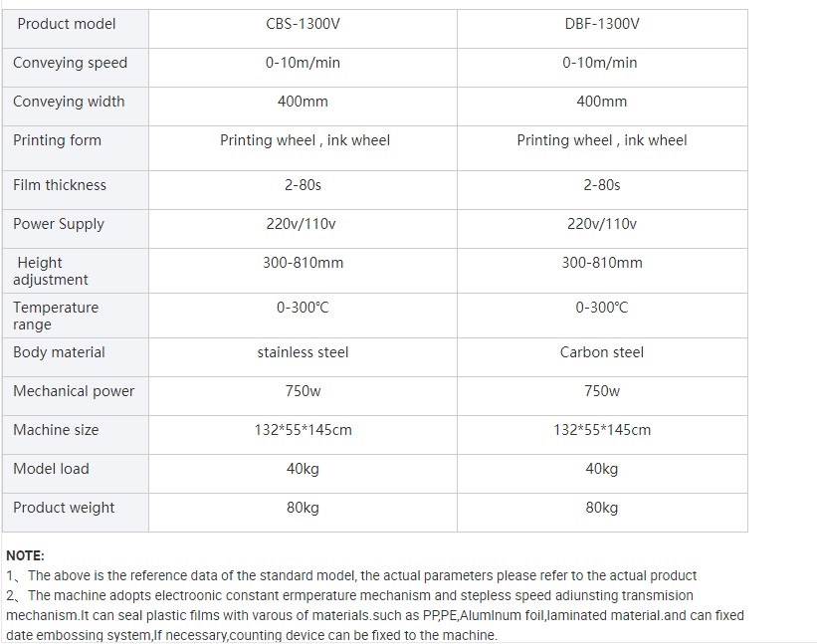Select the stainless steel body material cell
Image resolution: width=817 pixels, height=644 pixels.
303,357
